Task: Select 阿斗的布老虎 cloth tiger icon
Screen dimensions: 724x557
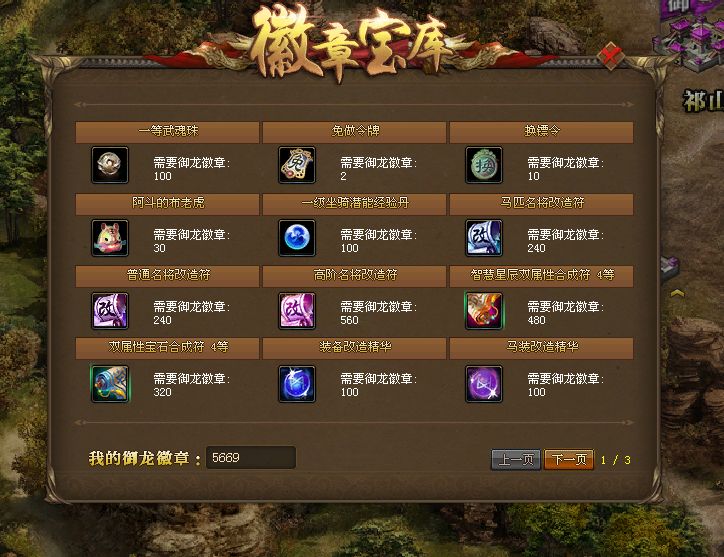Action: coord(110,237)
